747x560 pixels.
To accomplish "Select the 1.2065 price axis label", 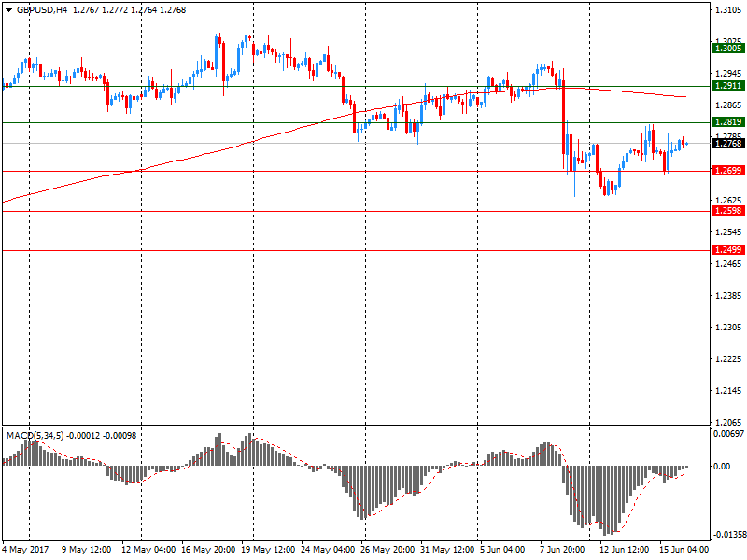I will (x=729, y=423).
